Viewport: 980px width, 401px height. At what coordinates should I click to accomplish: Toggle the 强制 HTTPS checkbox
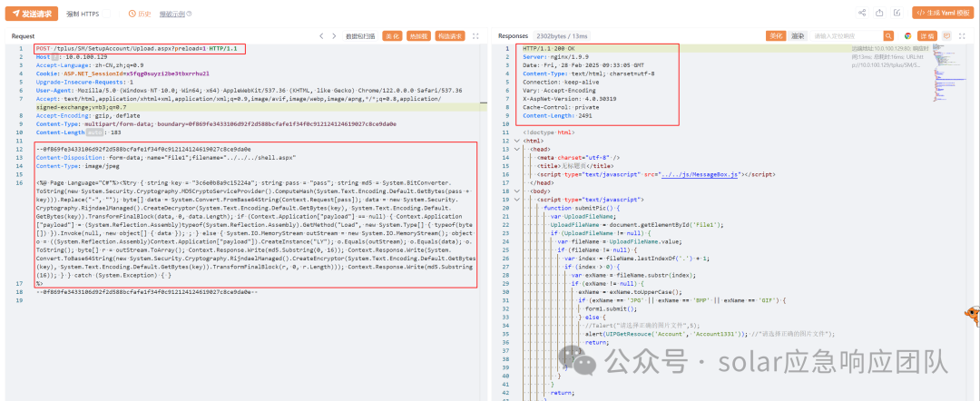pyautogui.click(x=106, y=15)
